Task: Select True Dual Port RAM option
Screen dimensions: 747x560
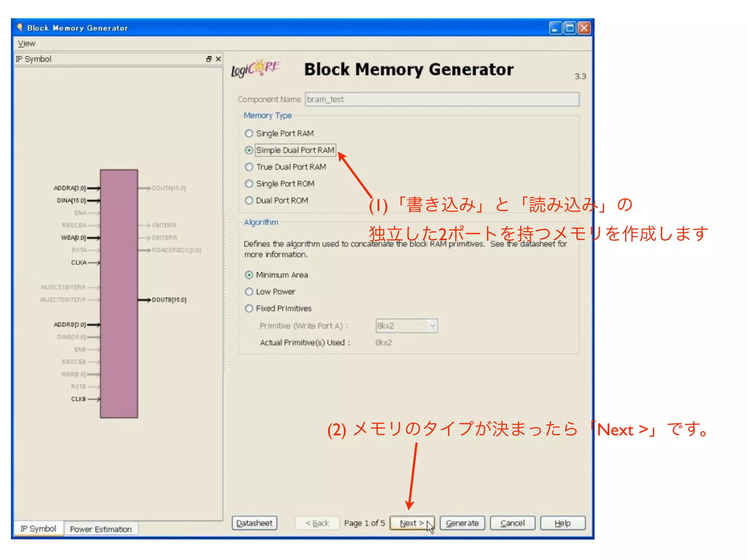Action: click(249, 167)
